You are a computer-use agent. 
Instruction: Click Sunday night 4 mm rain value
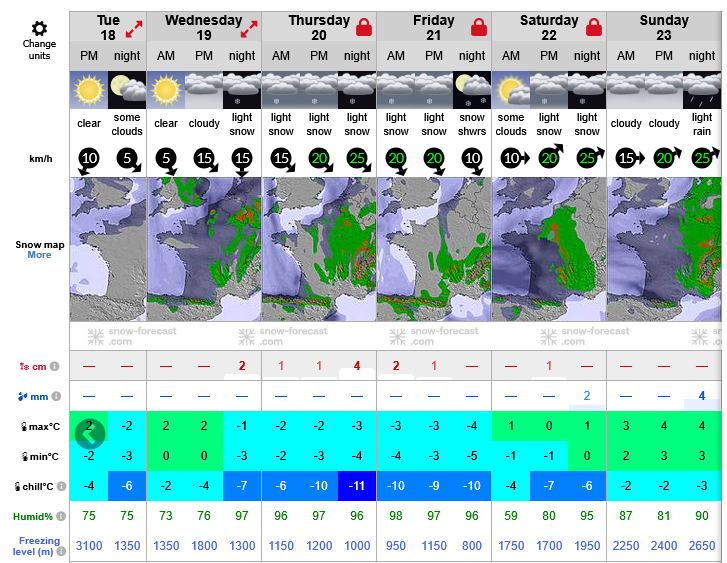point(702,396)
